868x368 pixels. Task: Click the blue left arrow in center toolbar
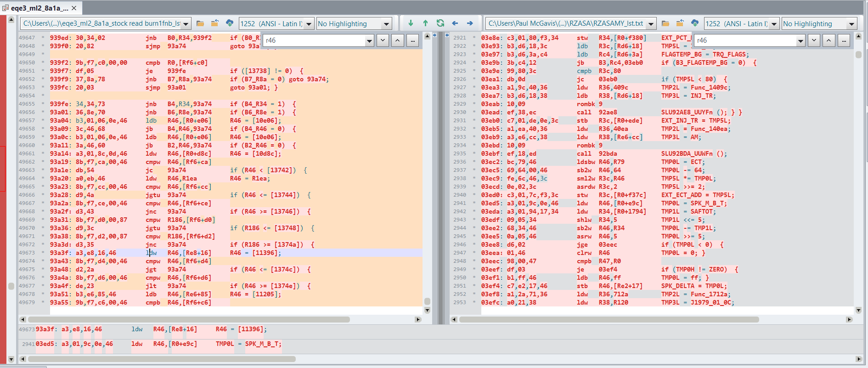[455, 23]
